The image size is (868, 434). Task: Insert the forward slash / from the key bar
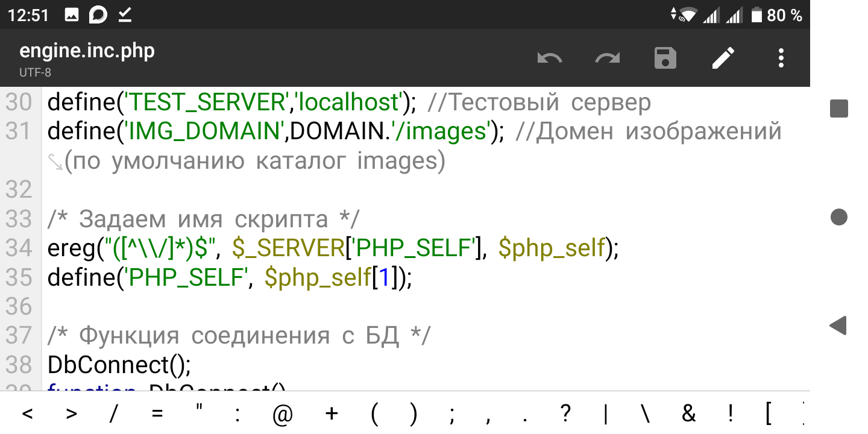point(113,414)
